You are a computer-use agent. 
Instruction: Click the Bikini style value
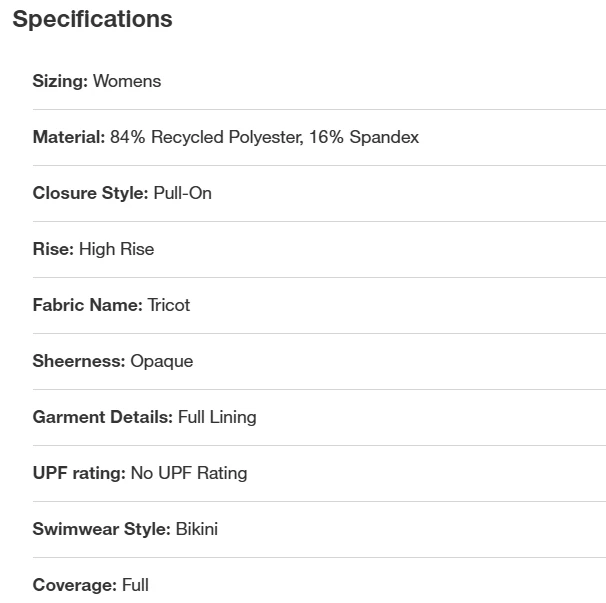click(197, 529)
